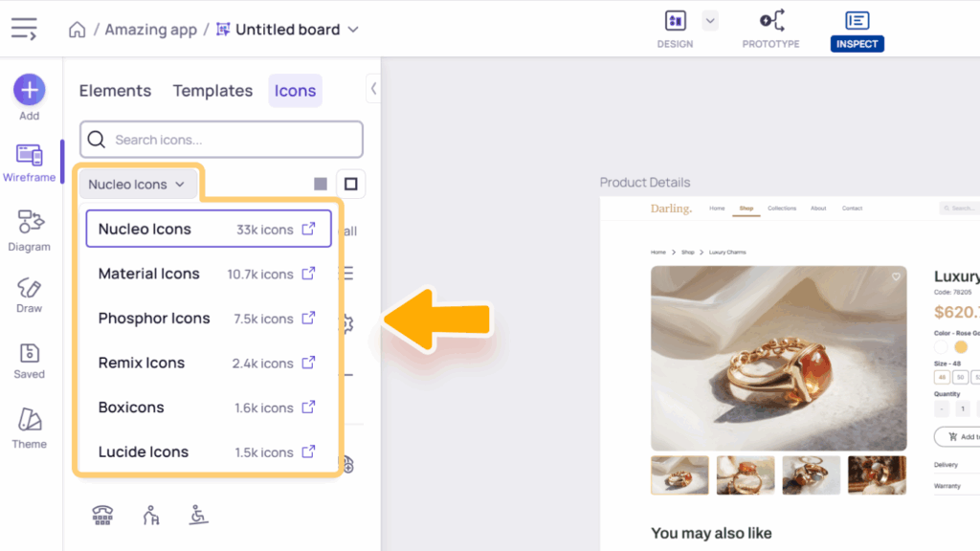Screen dimensions: 980x551
Task: Open the Diagram tool
Action: point(29,230)
